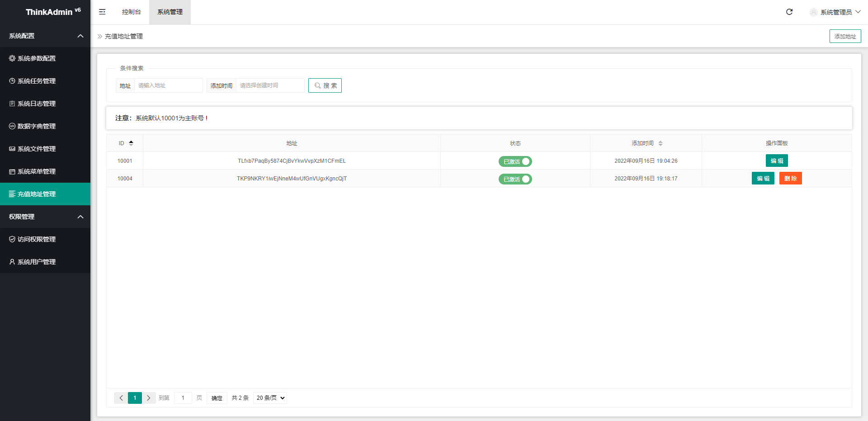Screen dimensions: 868x421
Task: Toggle 已激活 switch for ID 10001
Action: pyautogui.click(x=515, y=161)
